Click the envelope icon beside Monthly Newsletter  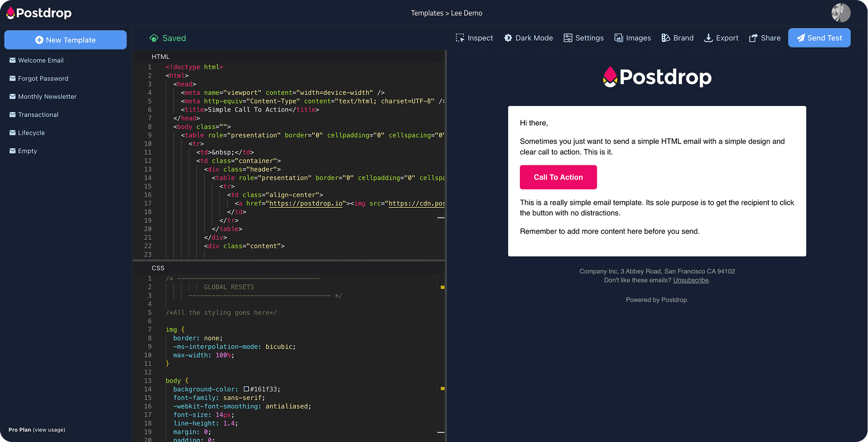(x=13, y=96)
